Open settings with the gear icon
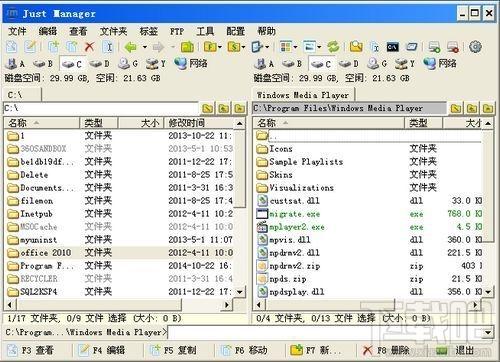The image size is (500, 362). click(475, 47)
